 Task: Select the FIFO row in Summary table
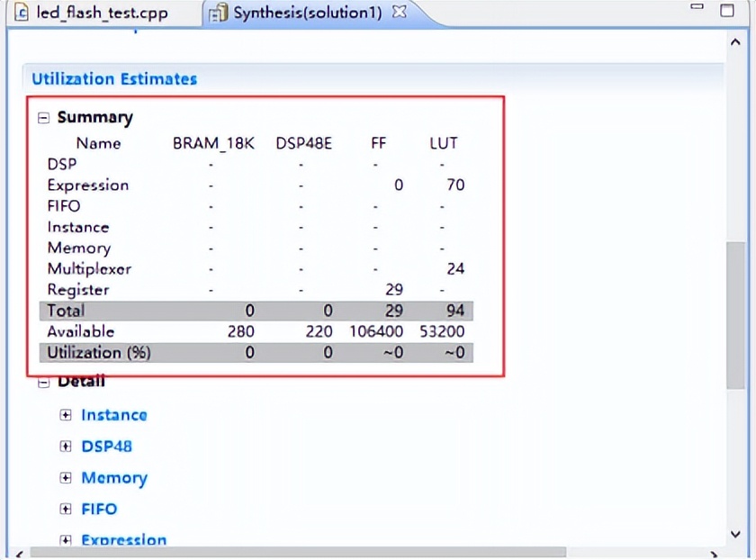[x=256, y=206]
